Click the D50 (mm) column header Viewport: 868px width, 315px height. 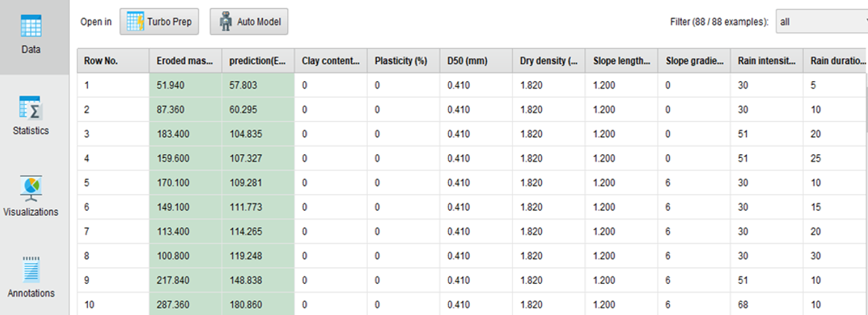click(476, 61)
